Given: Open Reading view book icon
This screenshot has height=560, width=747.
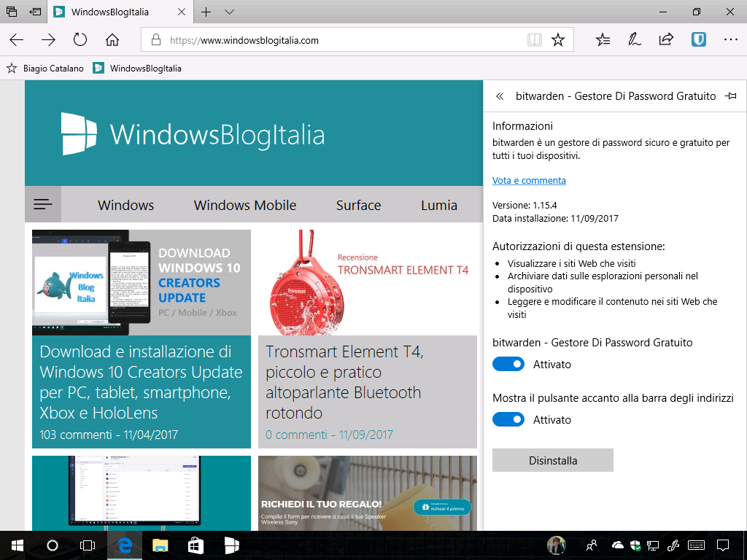Looking at the screenshot, I should (x=535, y=40).
